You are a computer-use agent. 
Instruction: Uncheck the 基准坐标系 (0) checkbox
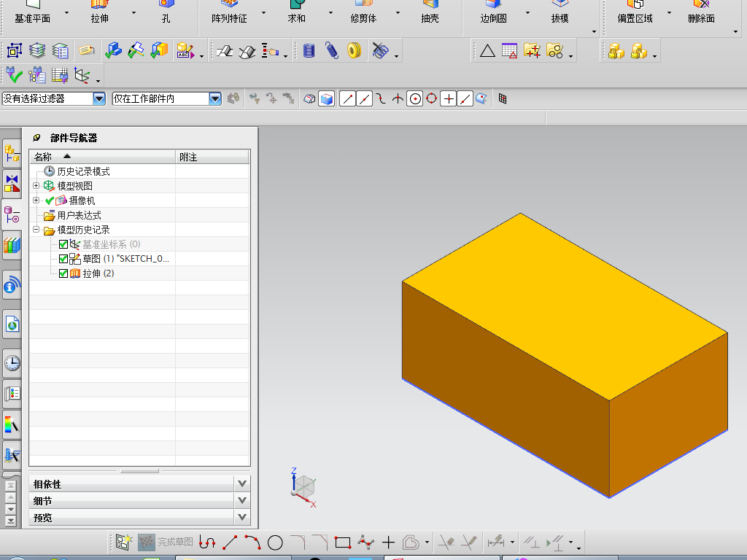point(63,245)
